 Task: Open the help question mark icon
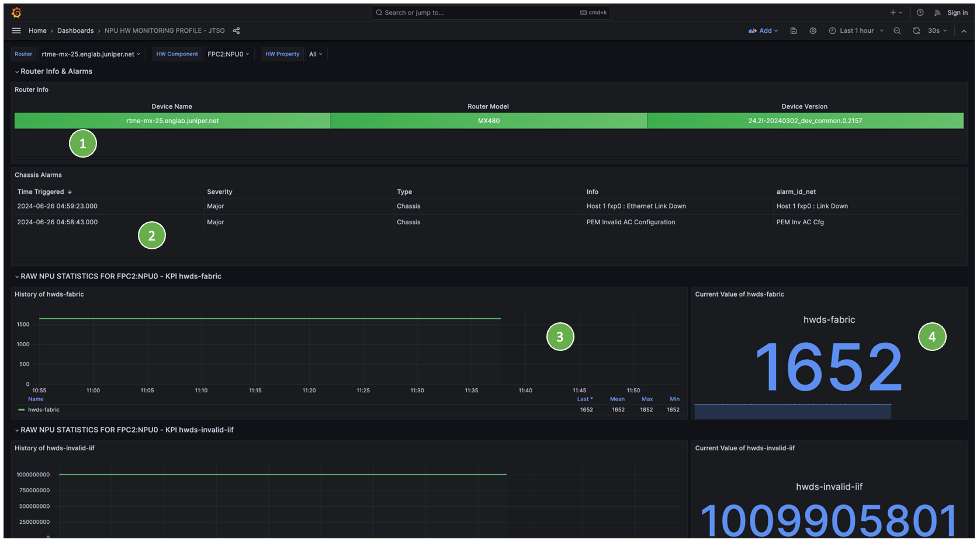coord(920,12)
